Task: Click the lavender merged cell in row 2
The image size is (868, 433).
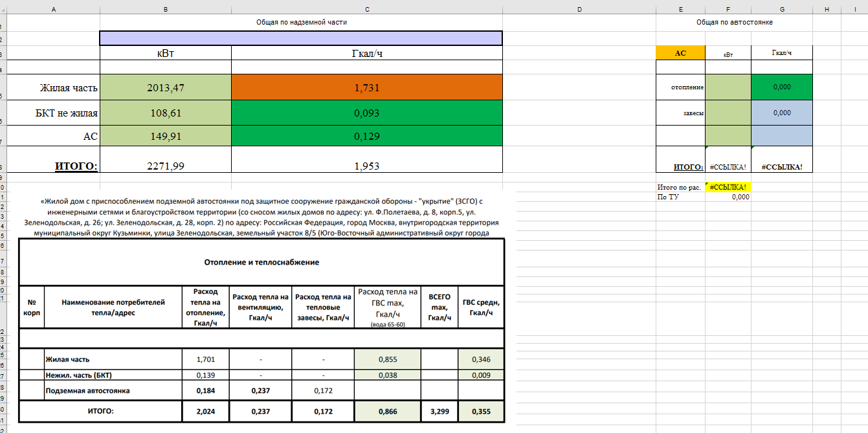Action: tap(301, 38)
